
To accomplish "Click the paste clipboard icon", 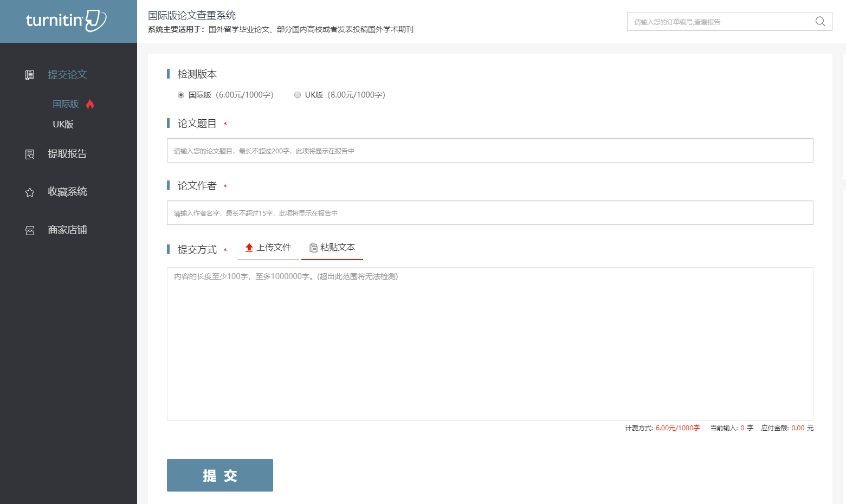I will [x=313, y=248].
